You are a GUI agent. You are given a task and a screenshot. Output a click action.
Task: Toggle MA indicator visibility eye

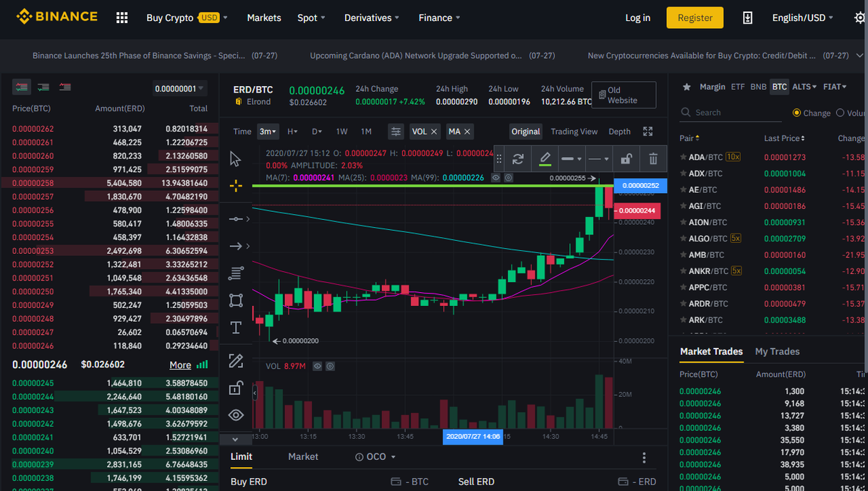point(496,177)
